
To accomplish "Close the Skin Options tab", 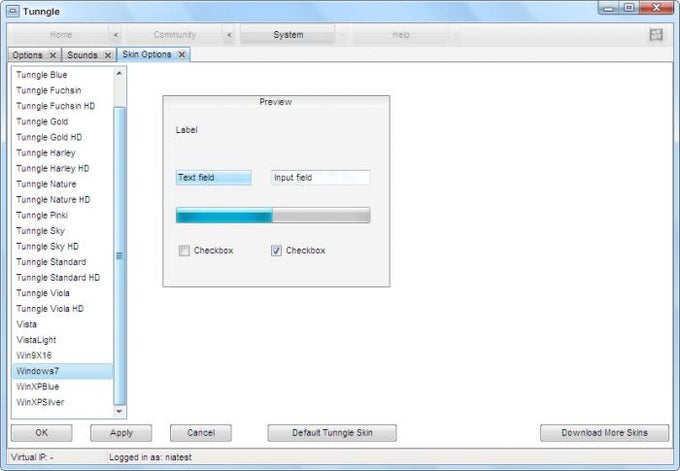I will point(182,54).
